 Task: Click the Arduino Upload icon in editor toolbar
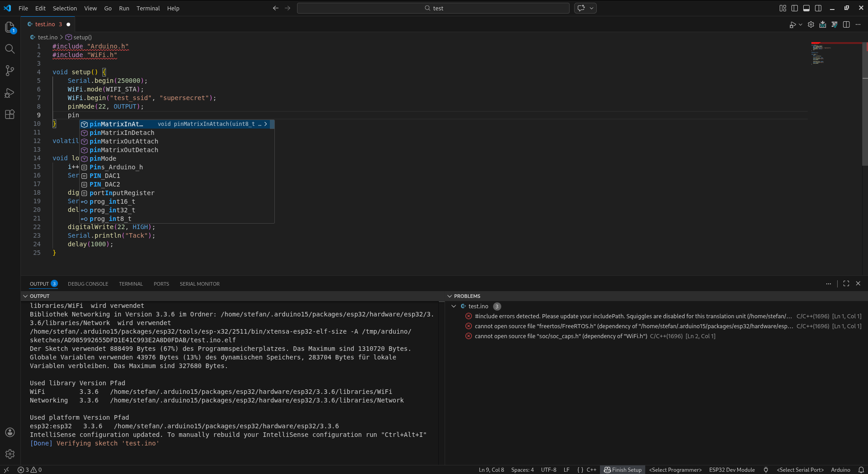(x=823, y=24)
